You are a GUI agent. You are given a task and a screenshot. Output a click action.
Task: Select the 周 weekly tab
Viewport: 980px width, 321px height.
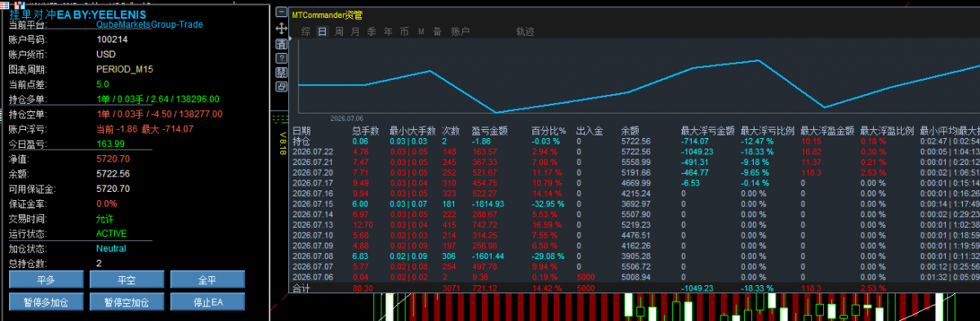pyautogui.click(x=338, y=32)
